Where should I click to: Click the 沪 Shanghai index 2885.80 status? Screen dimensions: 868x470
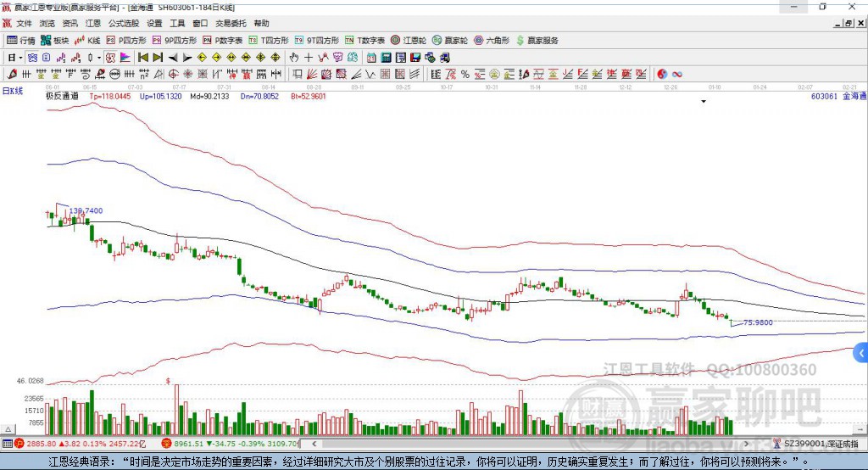(x=81, y=444)
